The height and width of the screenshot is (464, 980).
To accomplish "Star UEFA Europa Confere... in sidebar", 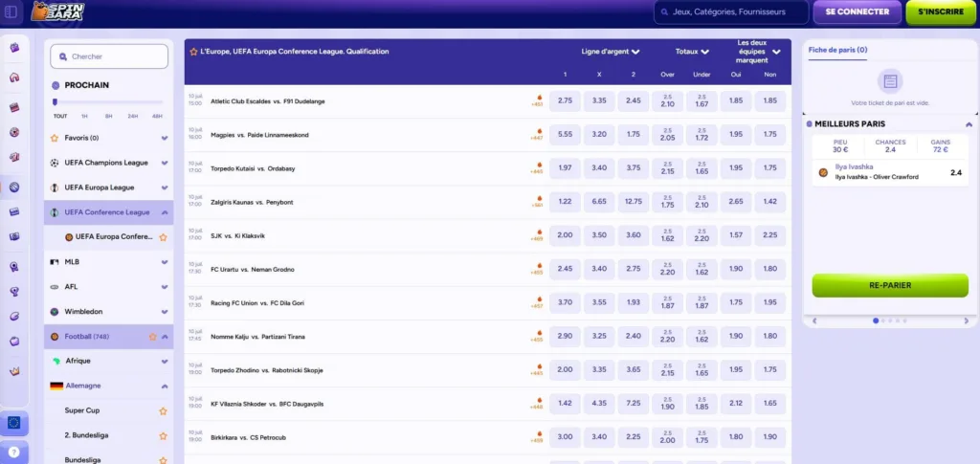I will tap(163, 237).
